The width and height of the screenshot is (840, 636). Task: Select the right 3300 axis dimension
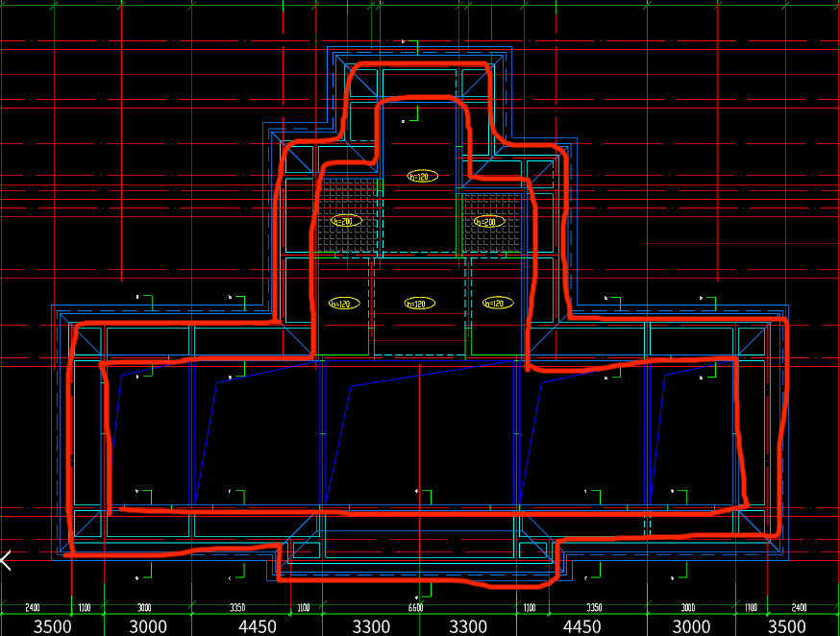[x=468, y=626]
